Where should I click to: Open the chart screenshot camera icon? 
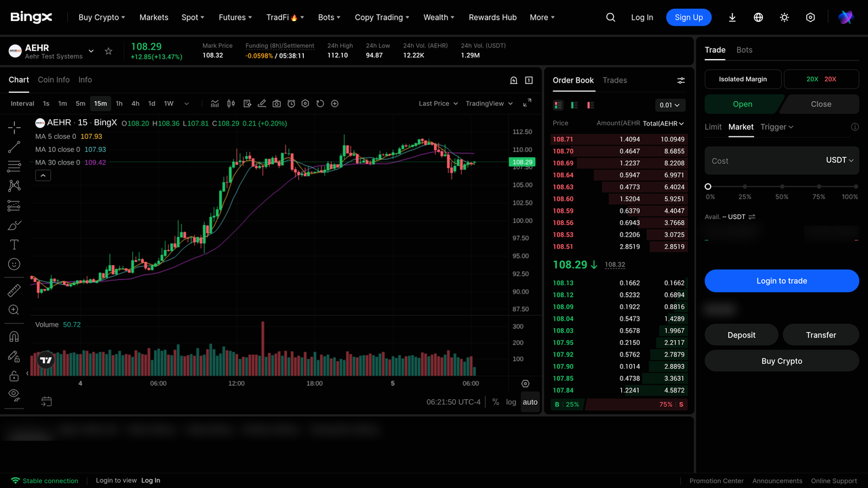(277, 104)
